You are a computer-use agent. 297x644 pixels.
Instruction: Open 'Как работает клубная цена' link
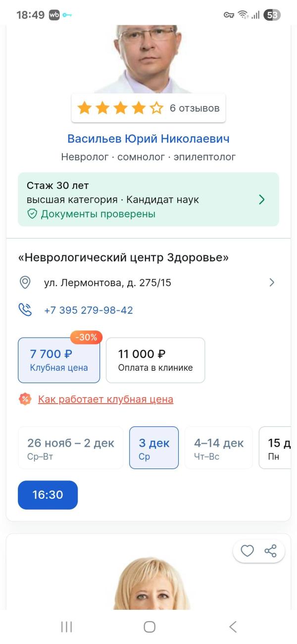point(105,399)
